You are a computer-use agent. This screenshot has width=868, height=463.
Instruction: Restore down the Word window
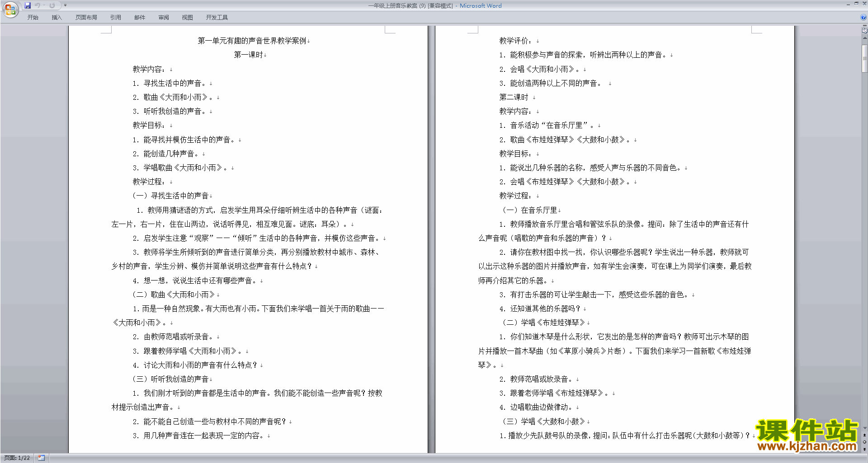coord(856,4)
